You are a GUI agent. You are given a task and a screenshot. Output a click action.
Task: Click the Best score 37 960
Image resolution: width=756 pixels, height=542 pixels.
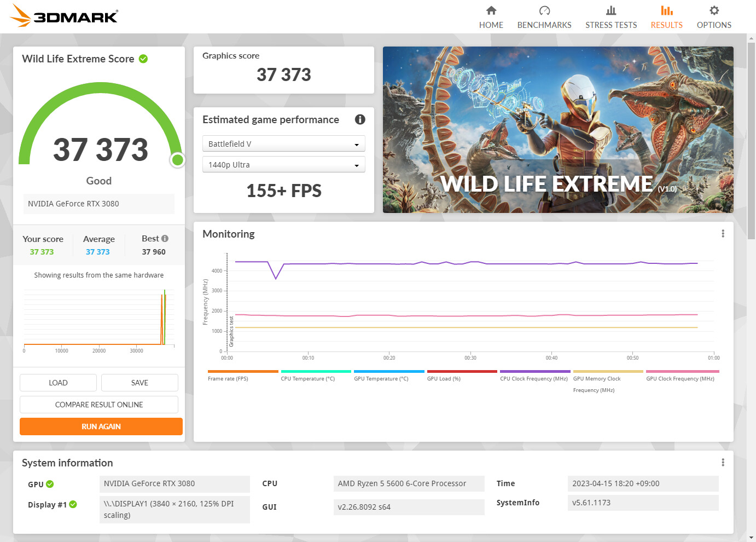154,252
